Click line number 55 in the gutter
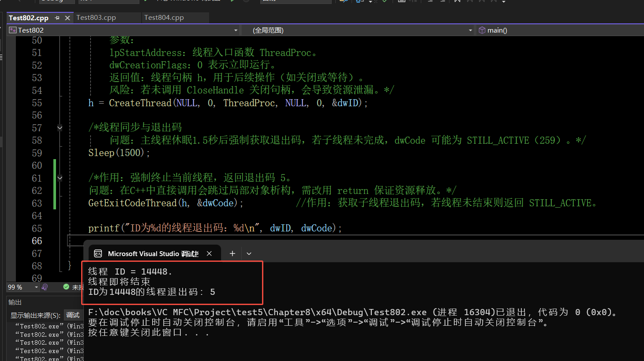644x361 pixels. (x=37, y=103)
